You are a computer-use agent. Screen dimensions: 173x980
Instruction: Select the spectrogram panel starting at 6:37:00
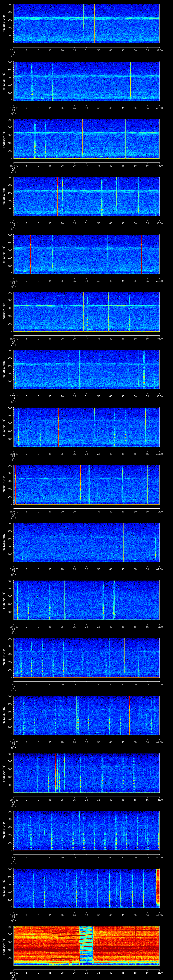tap(86, 369)
